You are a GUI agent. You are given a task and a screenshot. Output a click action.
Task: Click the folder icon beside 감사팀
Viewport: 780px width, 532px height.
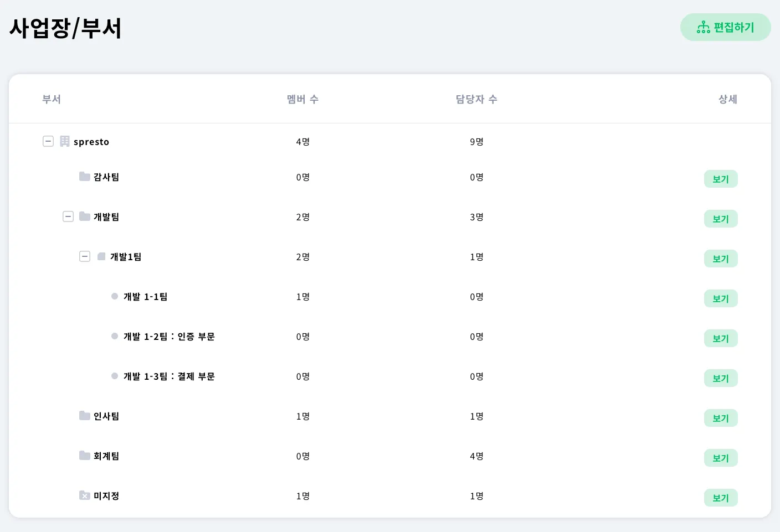pos(85,177)
